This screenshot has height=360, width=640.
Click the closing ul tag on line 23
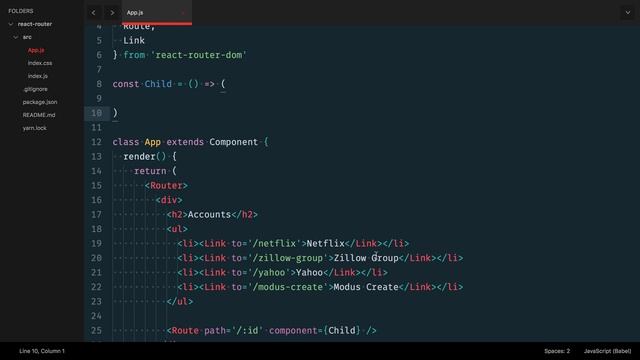click(x=180, y=301)
